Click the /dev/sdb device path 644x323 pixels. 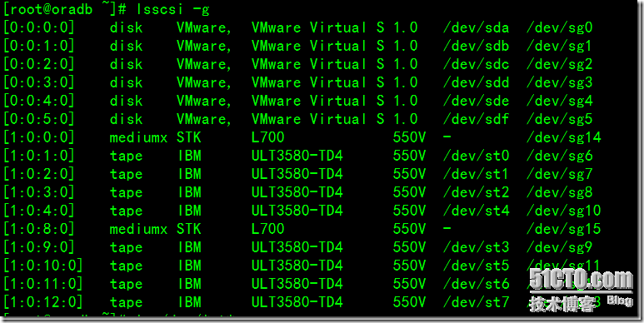coord(476,46)
